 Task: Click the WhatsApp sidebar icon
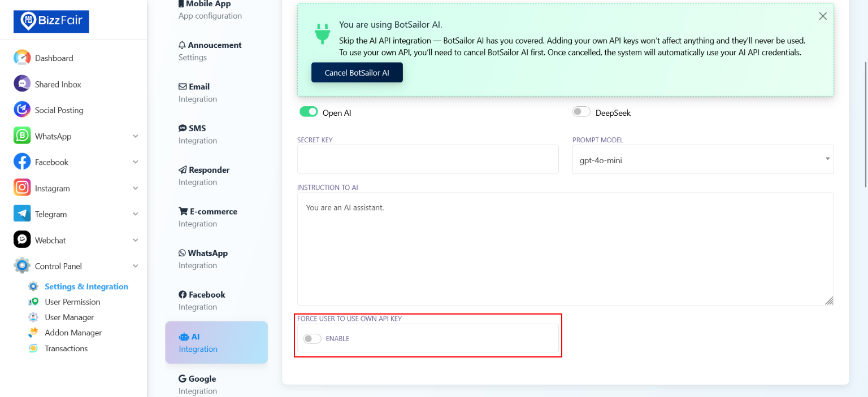(x=22, y=136)
